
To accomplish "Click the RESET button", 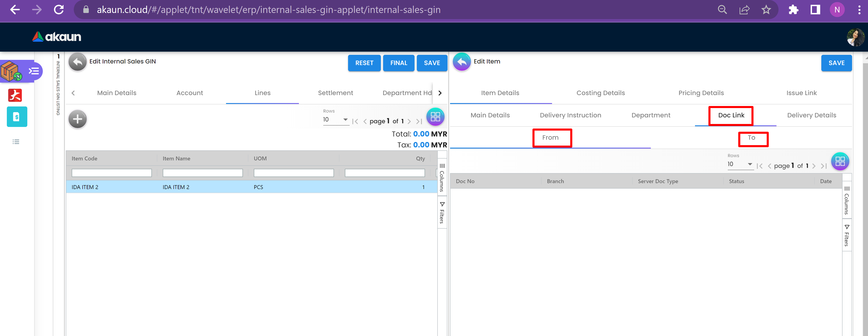I will 364,63.
